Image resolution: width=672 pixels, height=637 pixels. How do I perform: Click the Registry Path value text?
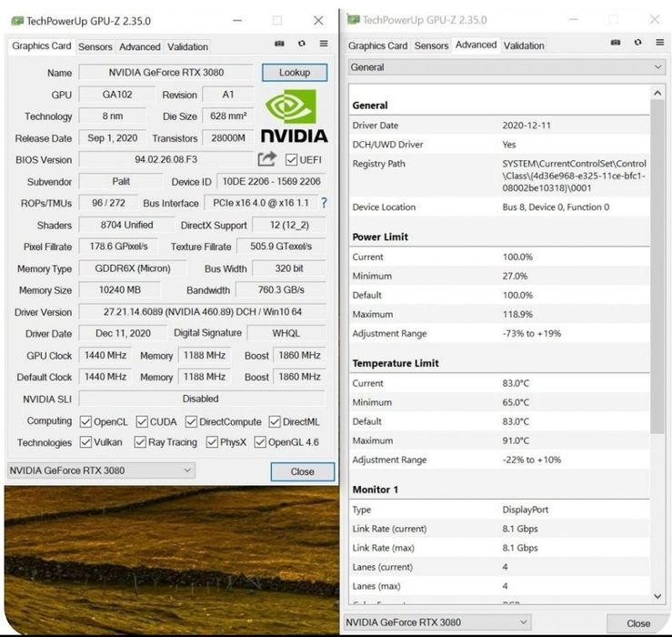click(x=575, y=176)
